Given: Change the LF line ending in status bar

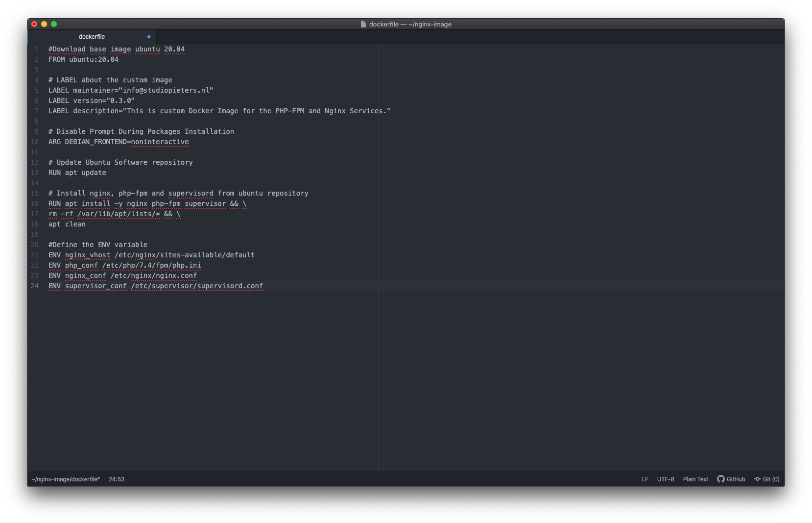Looking at the screenshot, I should click(645, 479).
